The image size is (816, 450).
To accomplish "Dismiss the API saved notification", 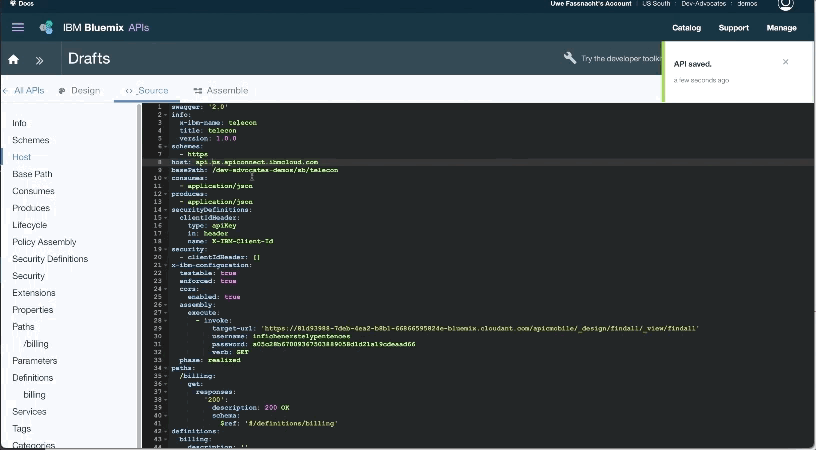I will tap(785, 62).
